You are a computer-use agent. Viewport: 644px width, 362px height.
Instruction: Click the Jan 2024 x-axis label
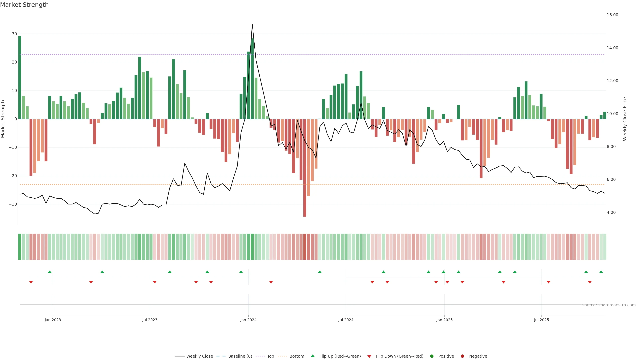[248, 320]
